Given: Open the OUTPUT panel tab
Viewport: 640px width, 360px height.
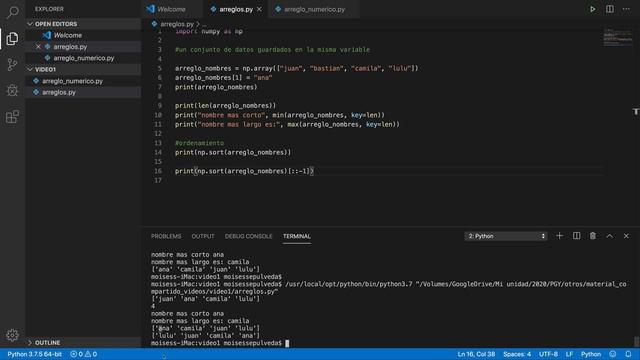Looking at the screenshot, I should pyautogui.click(x=203, y=236).
